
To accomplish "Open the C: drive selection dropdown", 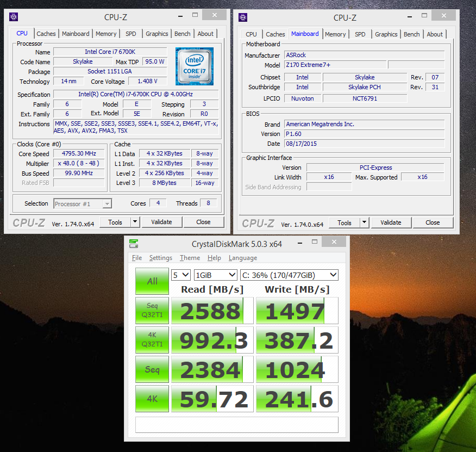I will (x=289, y=275).
